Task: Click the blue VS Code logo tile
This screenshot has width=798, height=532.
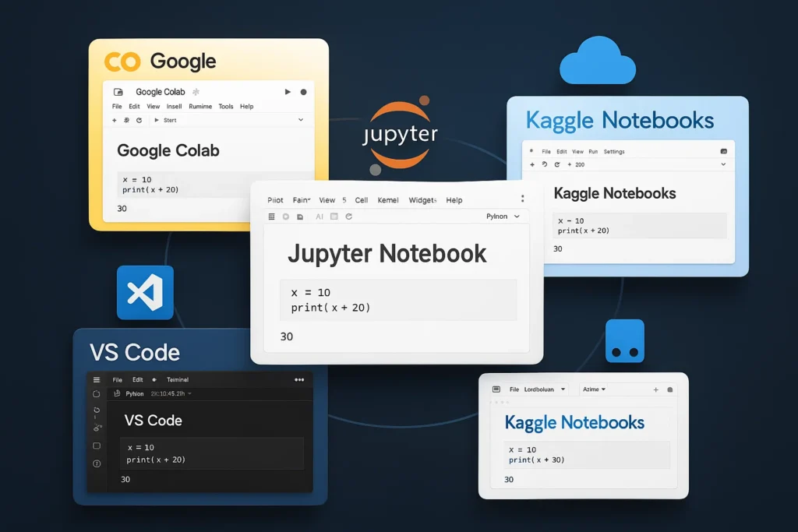Action: [145, 292]
